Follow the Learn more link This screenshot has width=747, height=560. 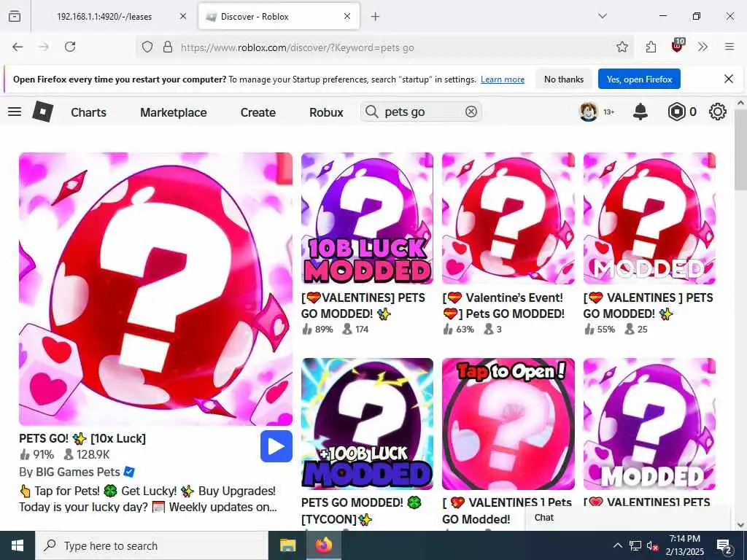[503, 79]
